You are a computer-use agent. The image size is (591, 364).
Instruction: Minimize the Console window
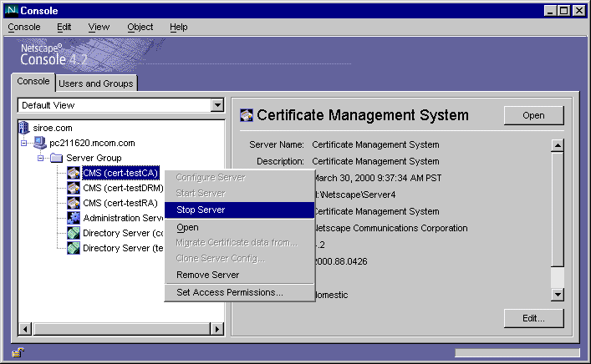[x=551, y=11]
